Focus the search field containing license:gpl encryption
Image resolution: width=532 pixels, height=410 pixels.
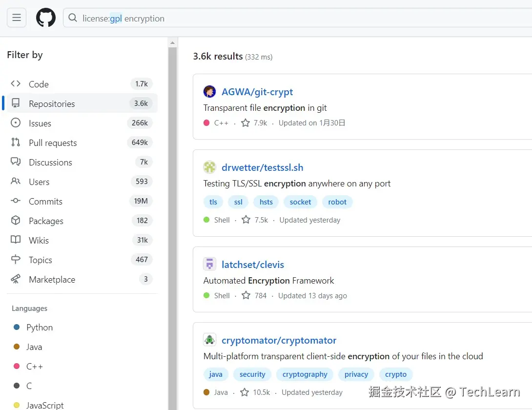coord(299,18)
